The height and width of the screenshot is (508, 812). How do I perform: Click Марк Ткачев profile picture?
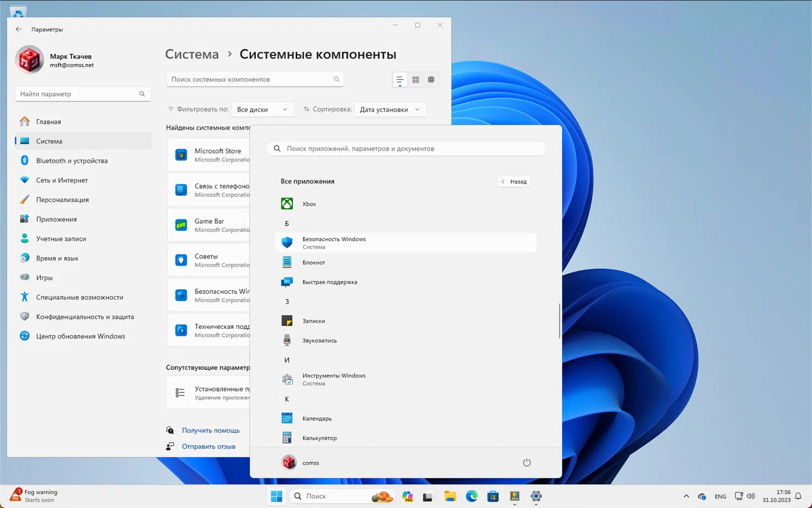29,60
